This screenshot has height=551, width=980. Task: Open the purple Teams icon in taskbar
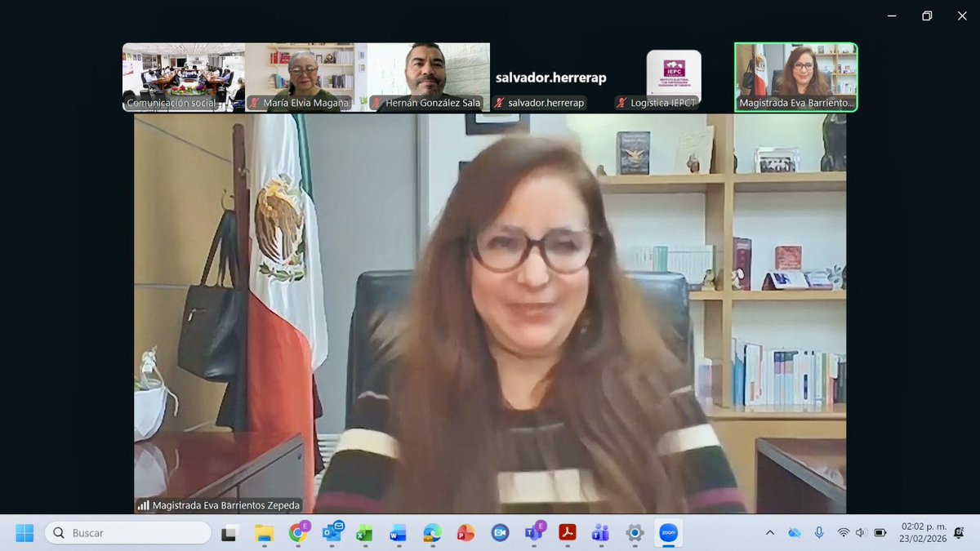(x=600, y=533)
